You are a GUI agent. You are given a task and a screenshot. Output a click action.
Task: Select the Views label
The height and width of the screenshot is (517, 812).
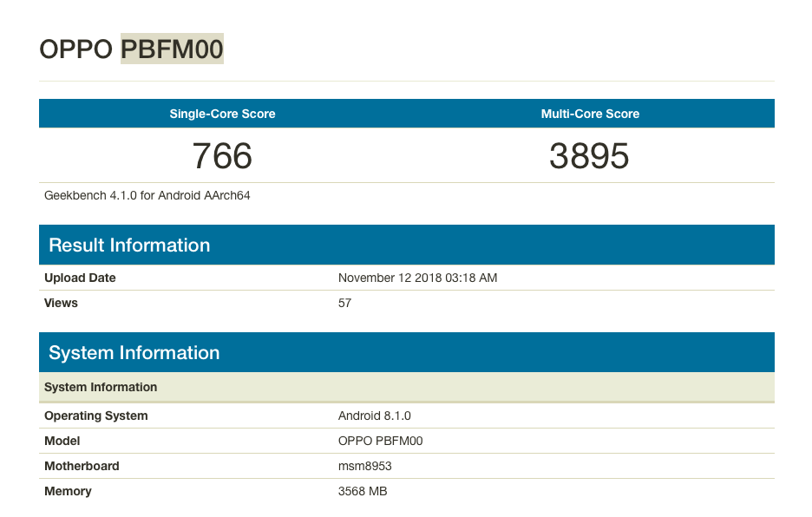[61, 303]
